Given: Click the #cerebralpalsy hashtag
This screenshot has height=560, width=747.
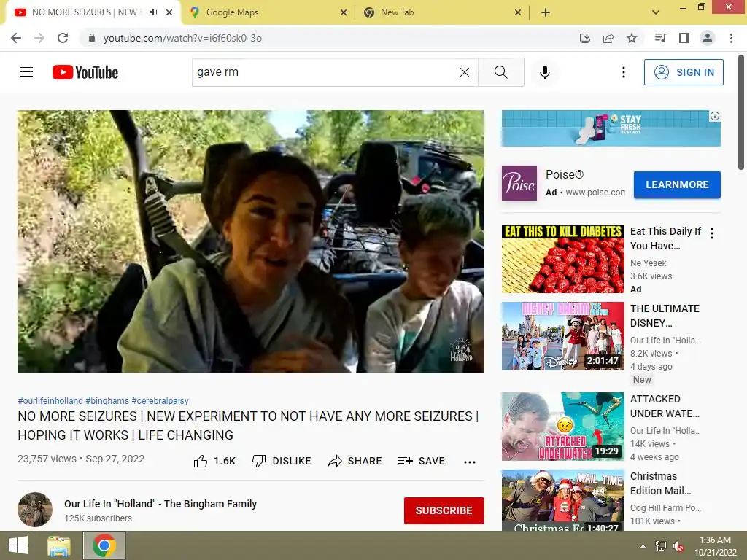Looking at the screenshot, I should click(x=160, y=401).
